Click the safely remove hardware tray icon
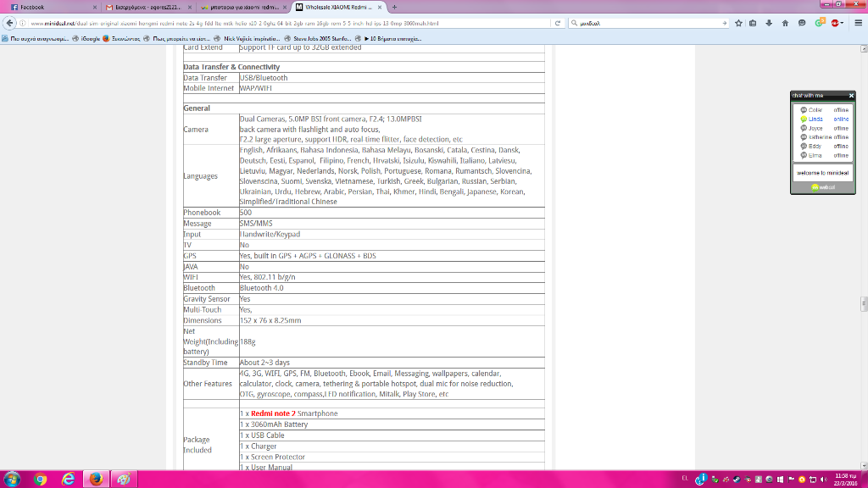This screenshot has width=868, height=488. (x=715, y=480)
